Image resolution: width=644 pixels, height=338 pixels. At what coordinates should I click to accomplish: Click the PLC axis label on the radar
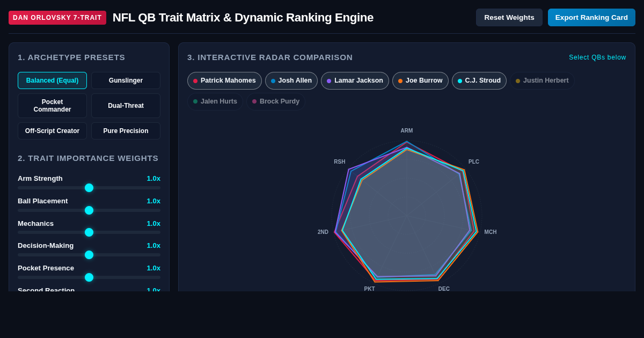click(474, 162)
